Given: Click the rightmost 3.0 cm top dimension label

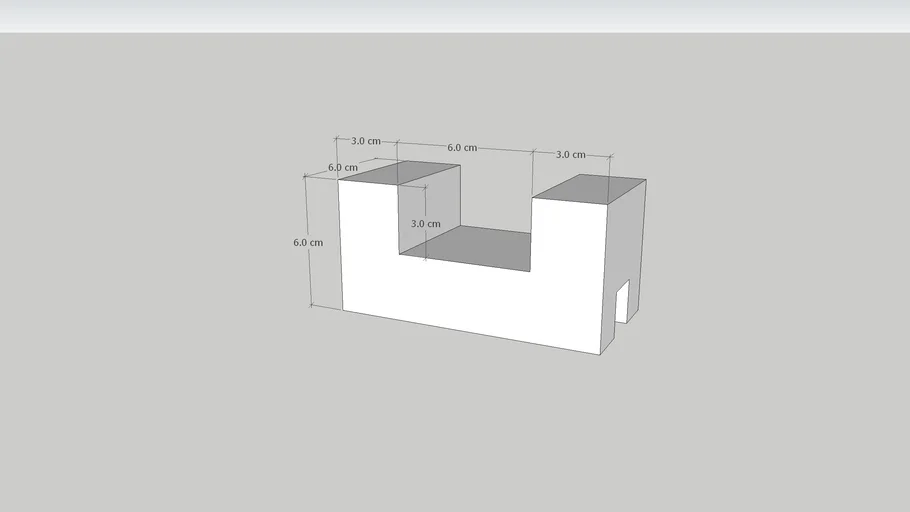Looking at the screenshot, I should [570, 154].
